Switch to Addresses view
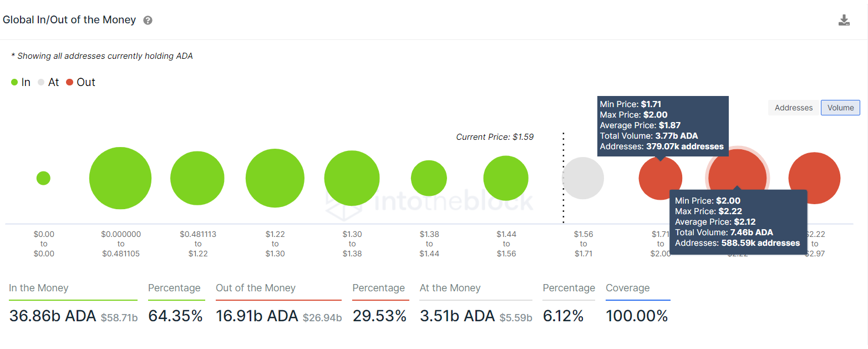This screenshot has width=868, height=349. [x=794, y=108]
